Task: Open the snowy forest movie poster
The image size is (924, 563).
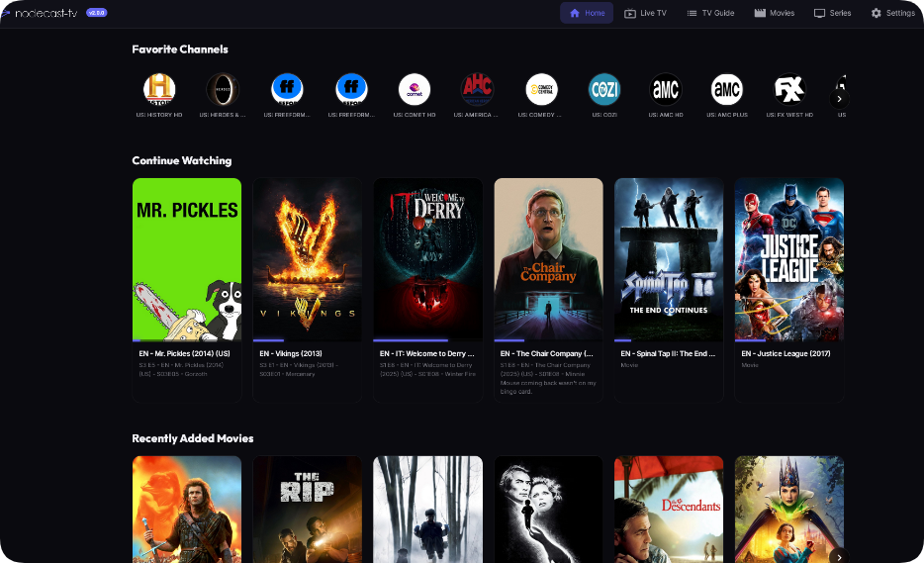Action: point(427,510)
